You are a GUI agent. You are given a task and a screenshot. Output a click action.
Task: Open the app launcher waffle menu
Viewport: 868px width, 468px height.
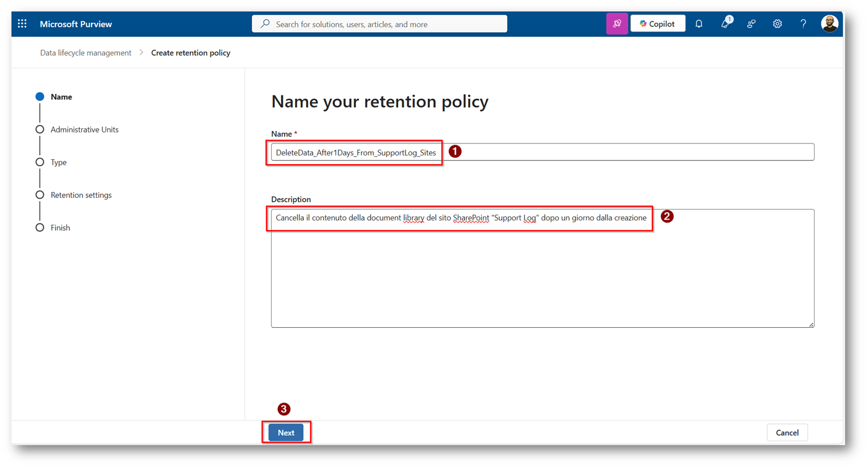click(x=22, y=24)
